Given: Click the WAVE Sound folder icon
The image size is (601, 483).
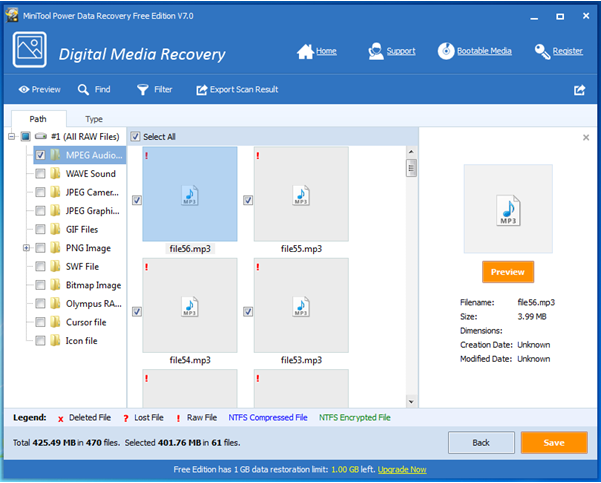Looking at the screenshot, I should [x=55, y=174].
